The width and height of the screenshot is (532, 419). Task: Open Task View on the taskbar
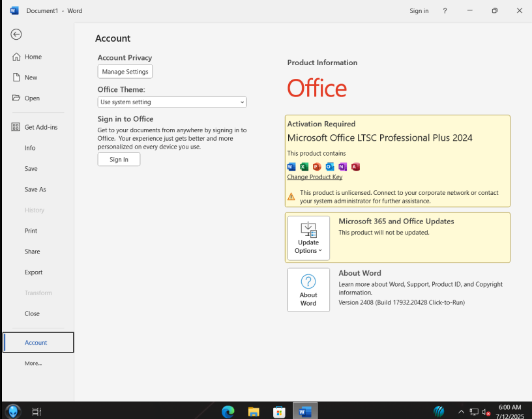[37, 412]
